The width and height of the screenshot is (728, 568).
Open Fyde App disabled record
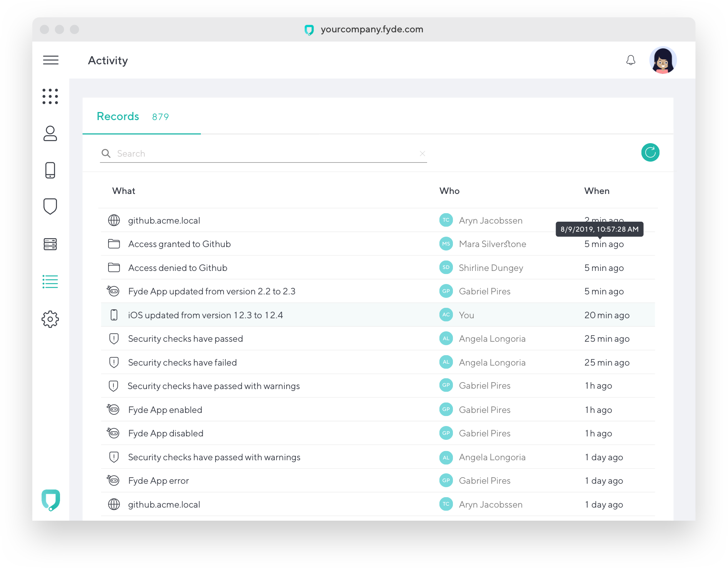(166, 433)
